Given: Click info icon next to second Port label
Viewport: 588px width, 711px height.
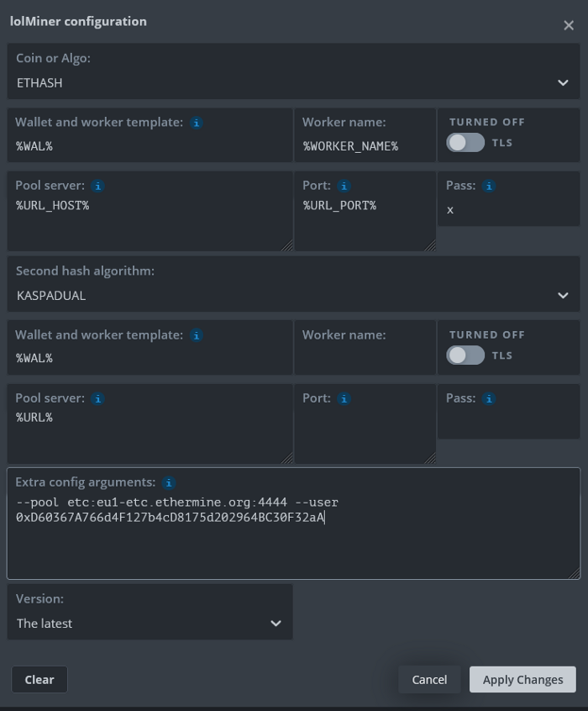Looking at the screenshot, I should tap(344, 398).
